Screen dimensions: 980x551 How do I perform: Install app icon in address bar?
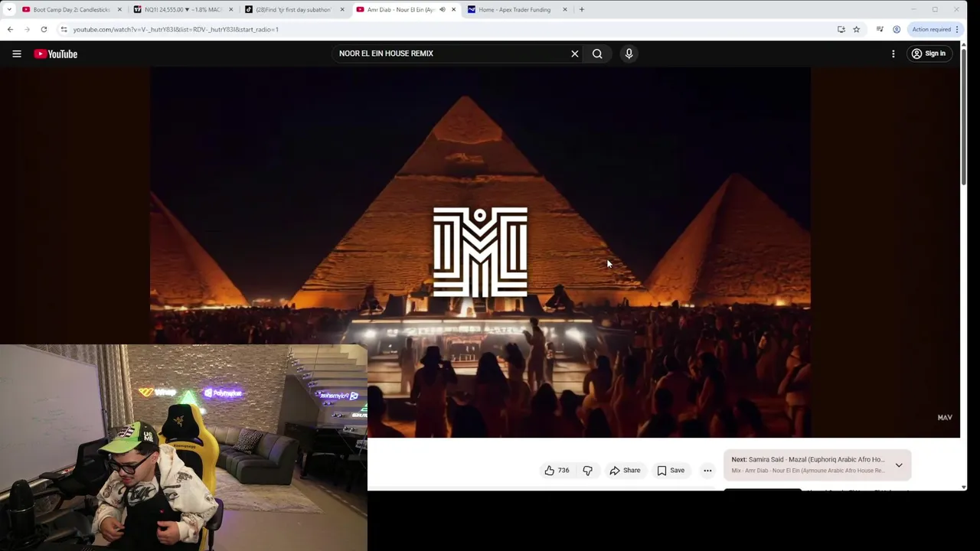point(841,29)
